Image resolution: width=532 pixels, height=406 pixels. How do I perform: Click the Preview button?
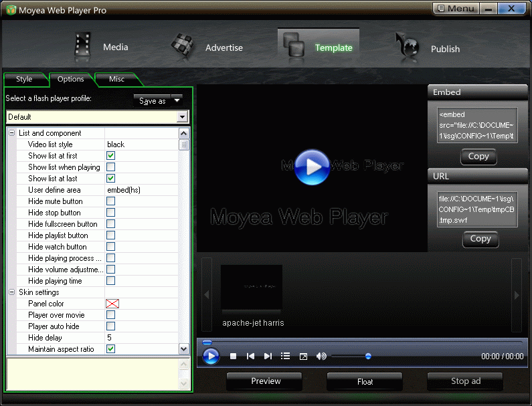click(x=266, y=381)
